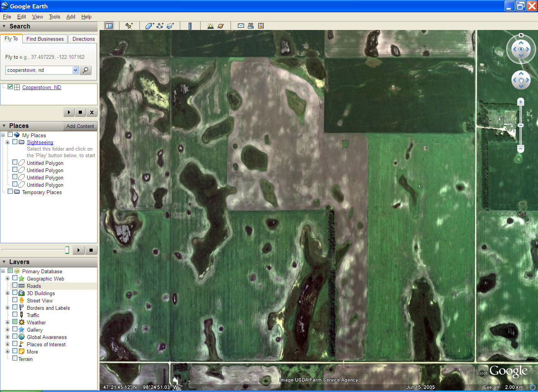This screenshot has height=392, width=538.
Task: Expand the Geographic Web layer node
Action: [7, 279]
